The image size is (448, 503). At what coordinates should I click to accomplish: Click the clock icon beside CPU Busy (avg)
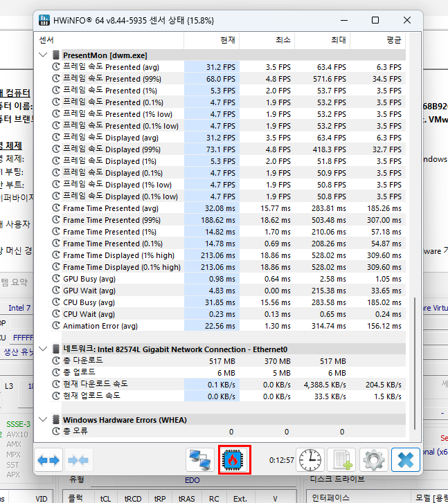pyautogui.click(x=56, y=302)
